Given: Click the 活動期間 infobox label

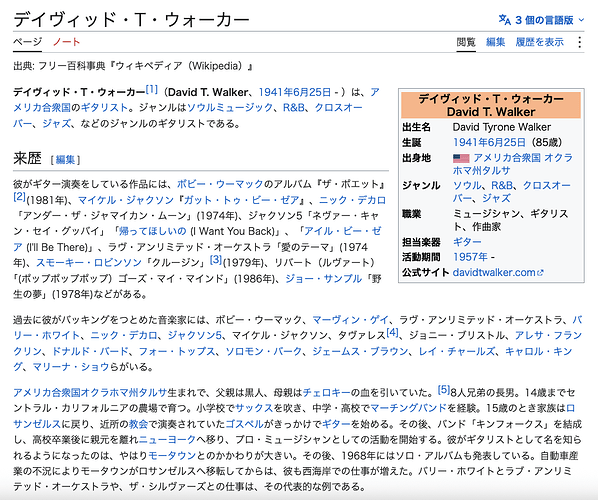Looking at the screenshot, I should [421, 257].
